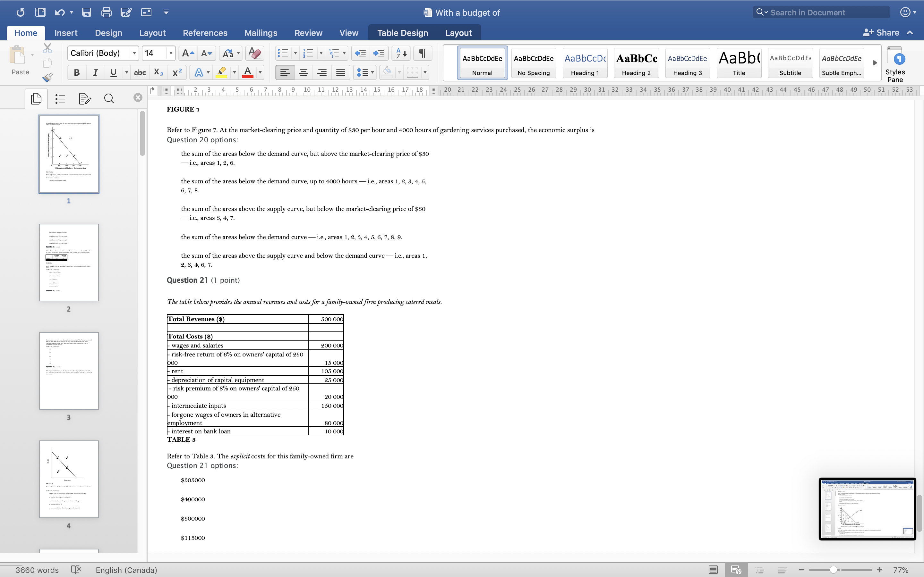Increase indent of the paragraph

[x=379, y=53]
